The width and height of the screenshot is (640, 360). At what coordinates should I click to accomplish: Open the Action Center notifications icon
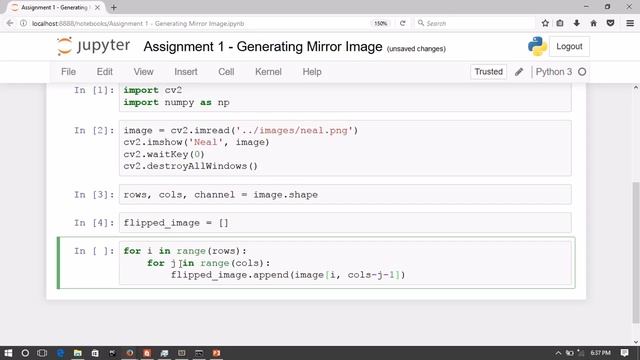624,353
